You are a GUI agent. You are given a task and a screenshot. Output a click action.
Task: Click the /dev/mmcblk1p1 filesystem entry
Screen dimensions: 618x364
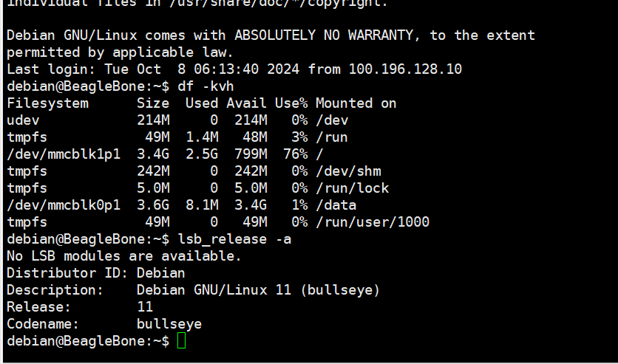coord(64,154)
